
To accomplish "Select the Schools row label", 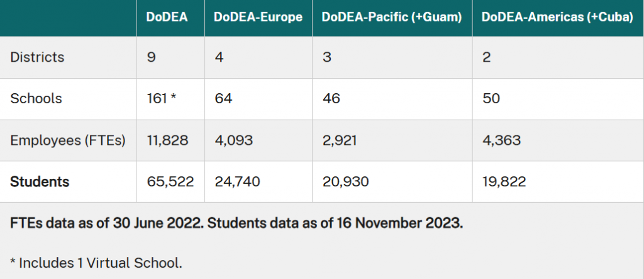I will point(36,98).
